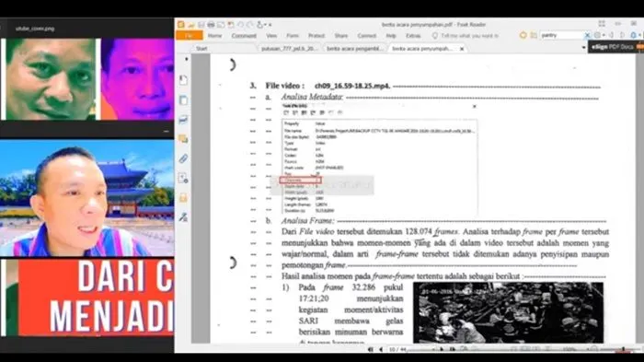644x362 pixels.
Task: Click the file name 'ch09_16.59-18.25.mp4' text
Action: pos(352,86)
